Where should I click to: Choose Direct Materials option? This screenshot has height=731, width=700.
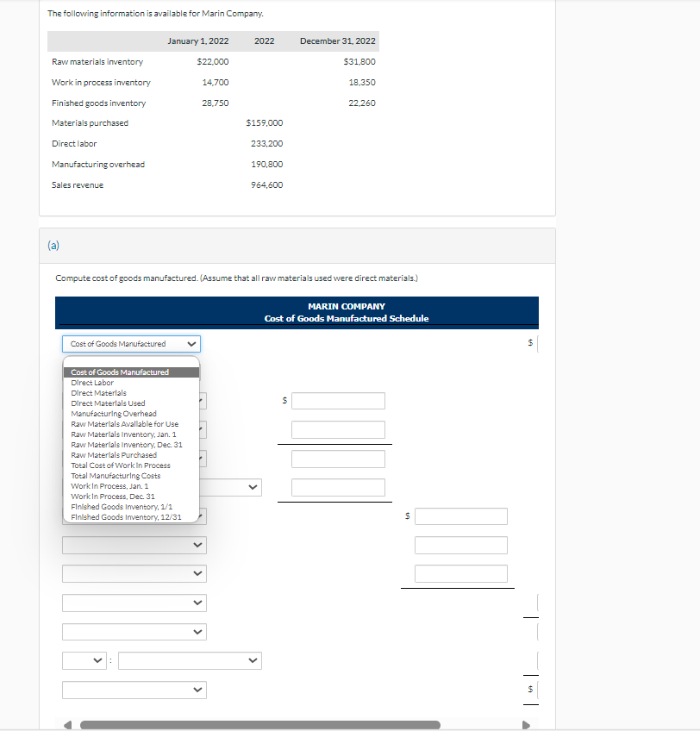pos(132,392)
